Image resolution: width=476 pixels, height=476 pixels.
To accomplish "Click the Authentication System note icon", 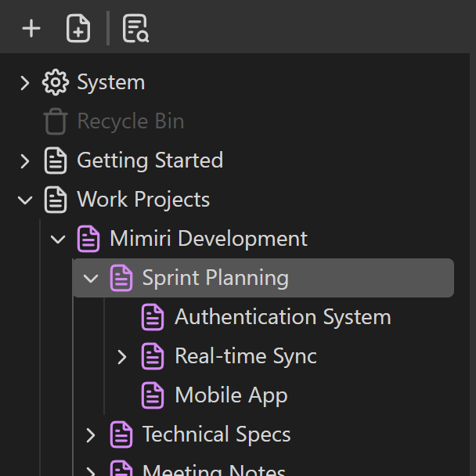I will [153, 317].
